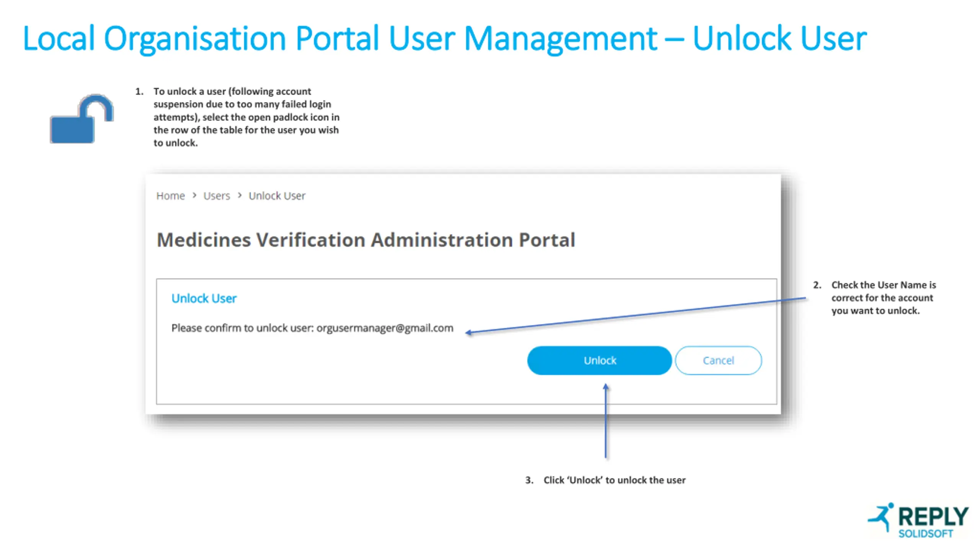This screenshot has height=551, width=980.
Task: Click the chevron between Home and Users
Action: (194, 196)
